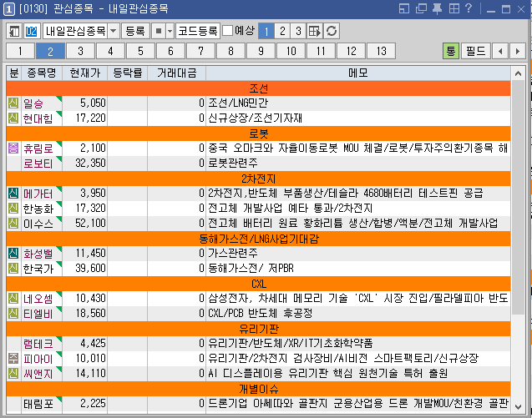Click the 등록 button
Viewport: 532px width, 418px height.
point(135,31)
